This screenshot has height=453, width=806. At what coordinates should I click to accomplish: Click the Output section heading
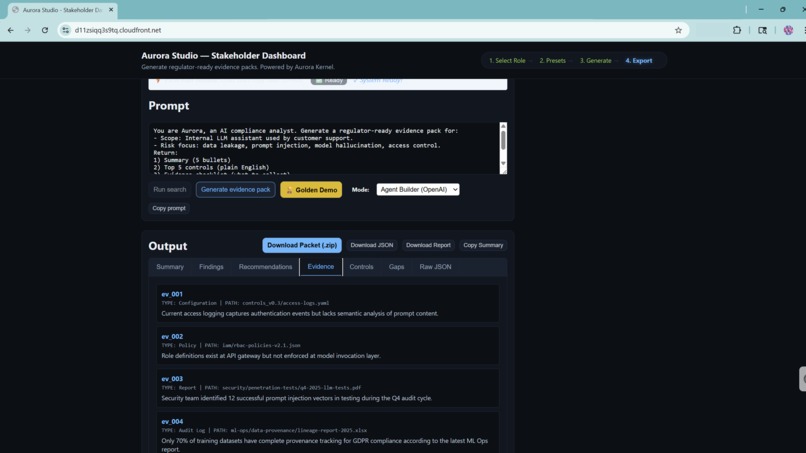point(168,246)
